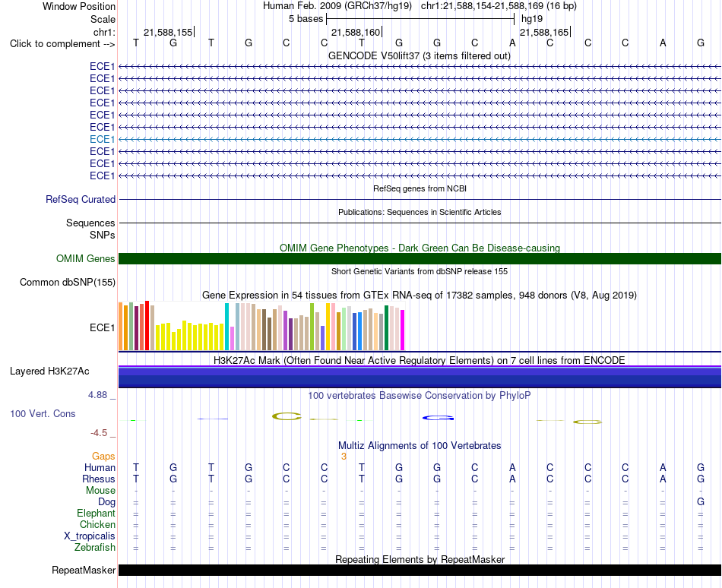
Task: Click the orange Gaps label
Action: (x=103, y=457)
